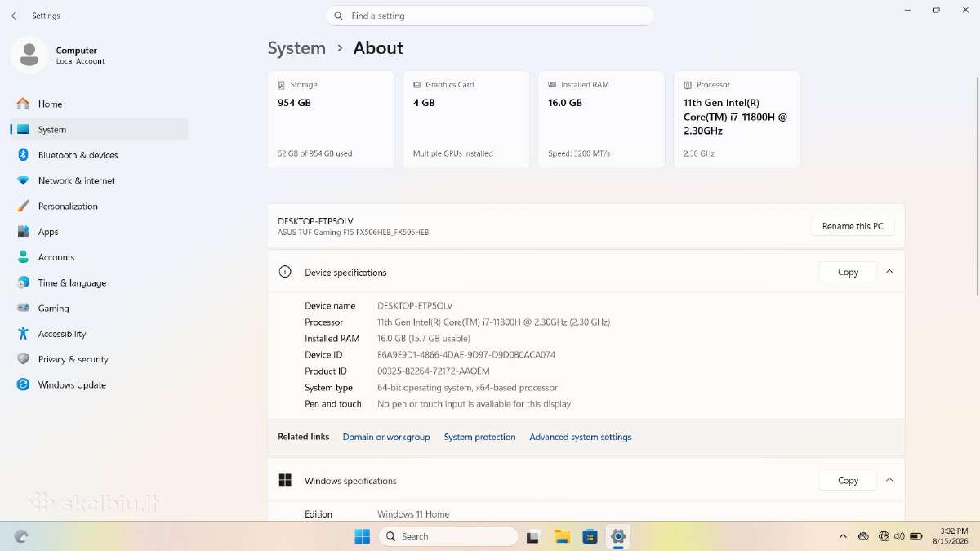Viewport: 980px width, 551px height.
Task: Click the System breadcrumb link
Action: (x=296, y=48)
